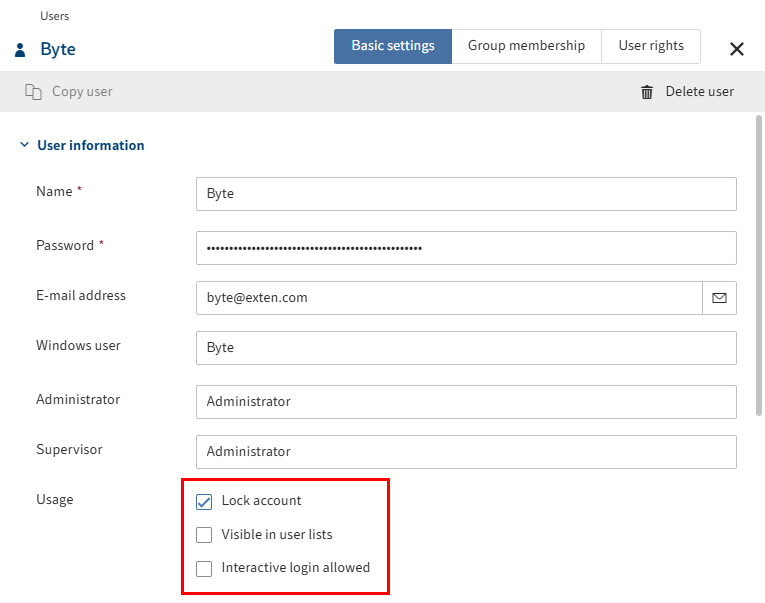
Task: Click the user silhouette icon beside Byte
Action: pyautogui.click(x=20, y=50)
